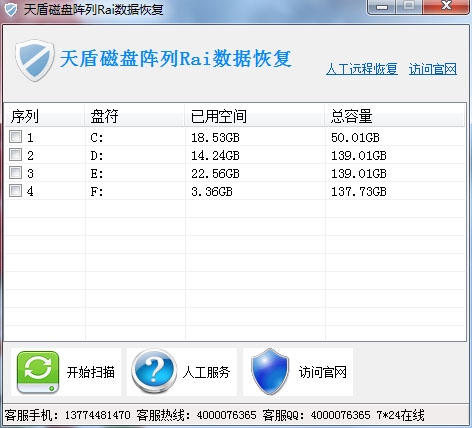Click the 50.01GB total capacity value
472x428 pixels.
click(355, 138)
